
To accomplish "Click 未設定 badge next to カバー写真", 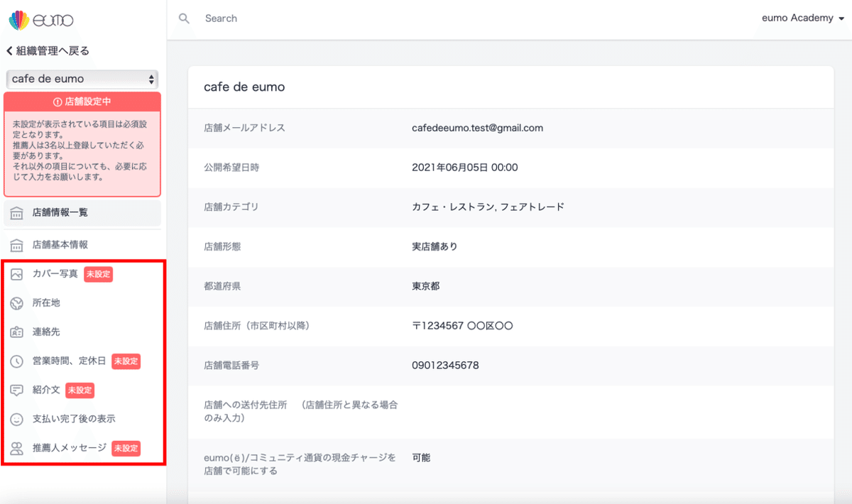I will pos(98,274).
